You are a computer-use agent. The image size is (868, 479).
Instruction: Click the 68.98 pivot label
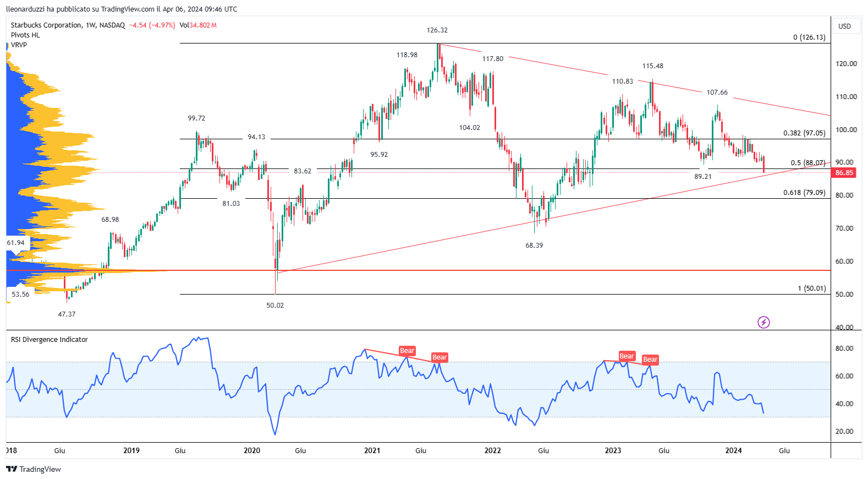pos(110,220)
